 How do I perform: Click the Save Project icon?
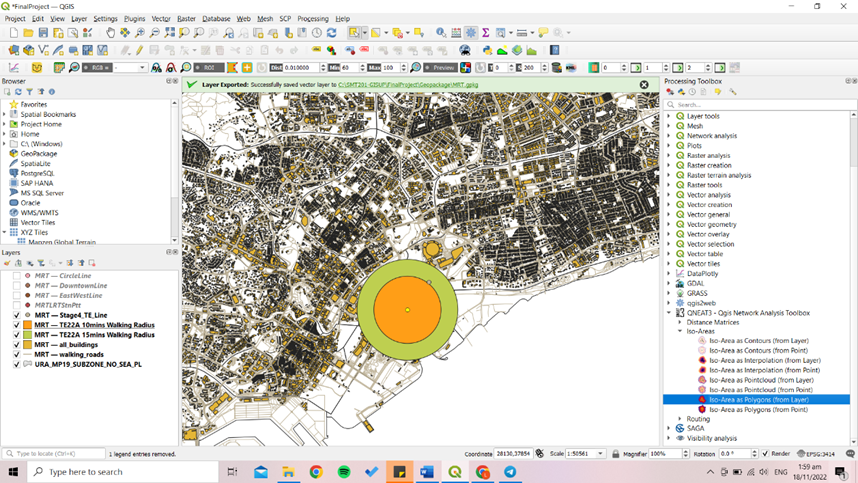(43, 33)
